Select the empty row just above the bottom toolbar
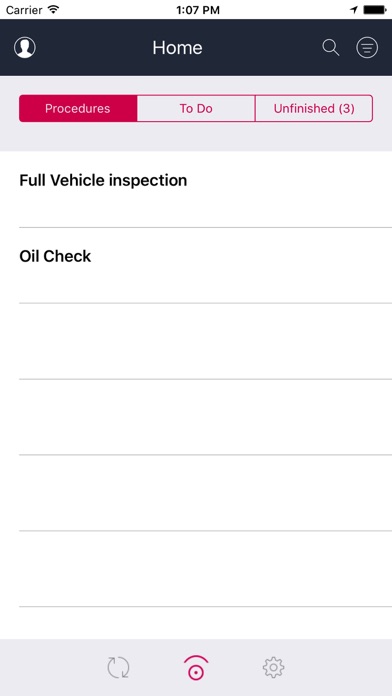Screen dimensions: 392x696 coord(196,623)
